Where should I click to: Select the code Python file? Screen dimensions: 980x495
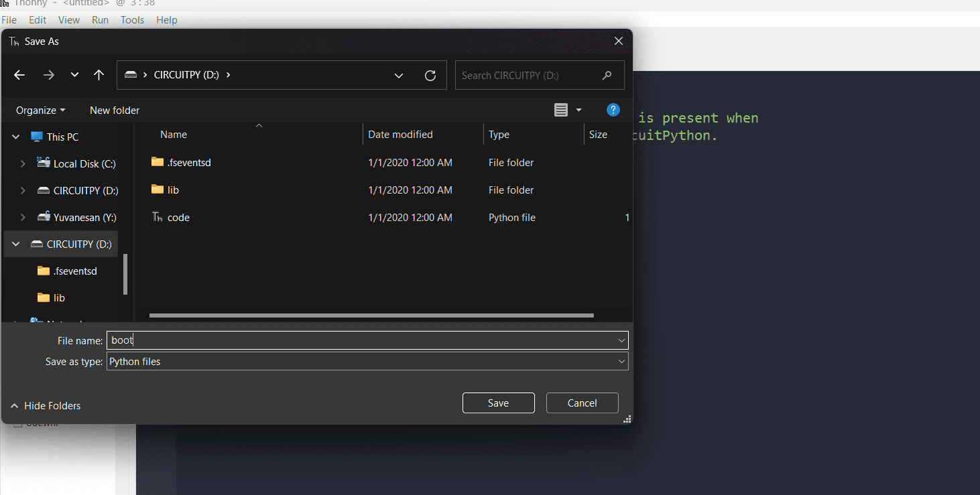[x=178, y=217]
